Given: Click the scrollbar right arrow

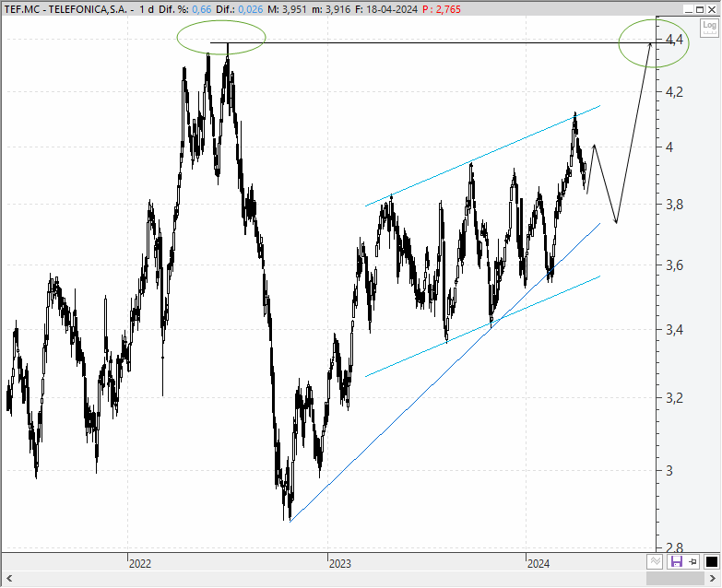Looking at the screenshot, I should coord(712,579).
